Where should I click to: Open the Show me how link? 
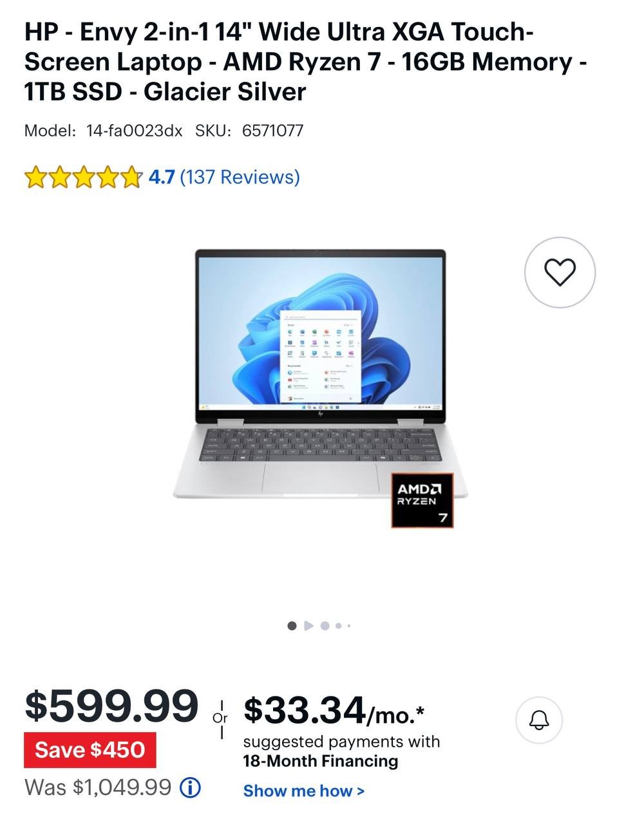(304, 791)
